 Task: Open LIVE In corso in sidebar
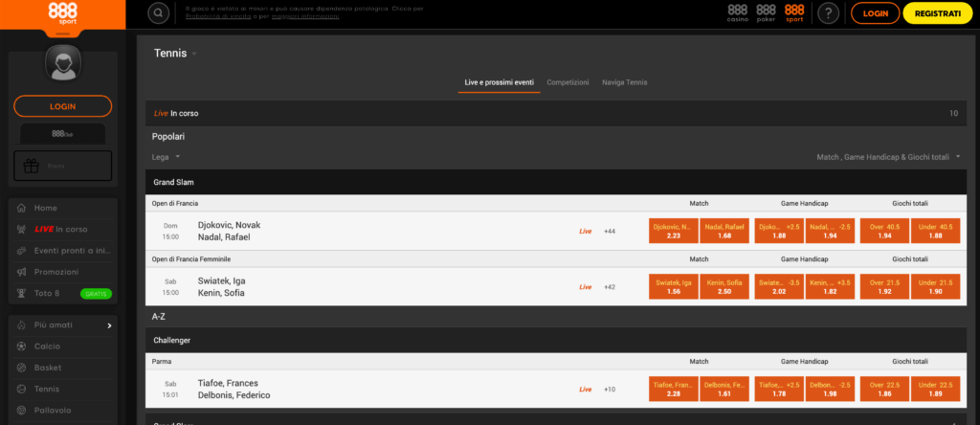tap(62, 230)
